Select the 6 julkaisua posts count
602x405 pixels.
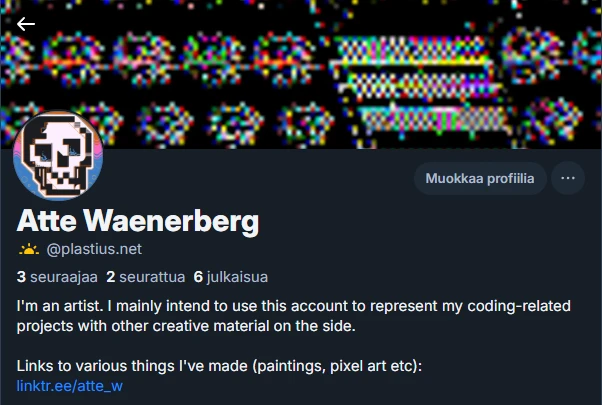pos(231,277)
